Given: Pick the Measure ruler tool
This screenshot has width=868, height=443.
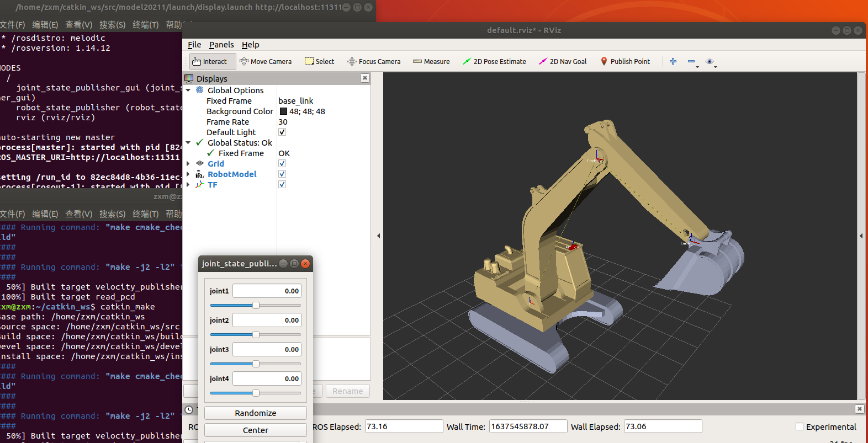Looking at the screenshot, I should click(x=431, y=61).
